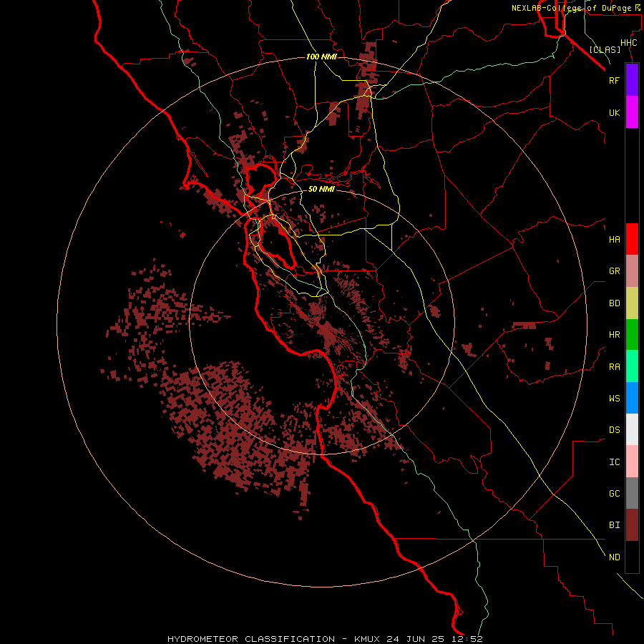644x644 pixels.
Task: Click the GC legend label text
Action: point(614,494)
